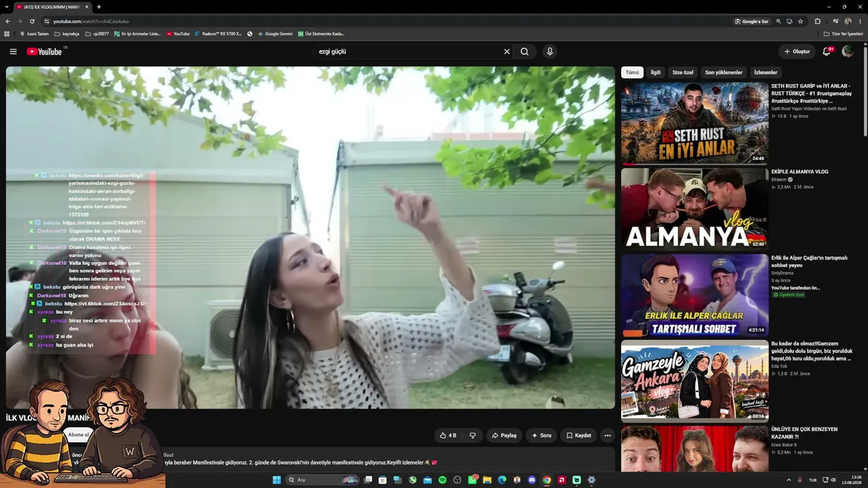The height and width of the screenshot is (488, 868).
Task: Open 'ÜNLÜYE EN ÇOK BENZEYEN KAZANIR' title
Action: 804,433
